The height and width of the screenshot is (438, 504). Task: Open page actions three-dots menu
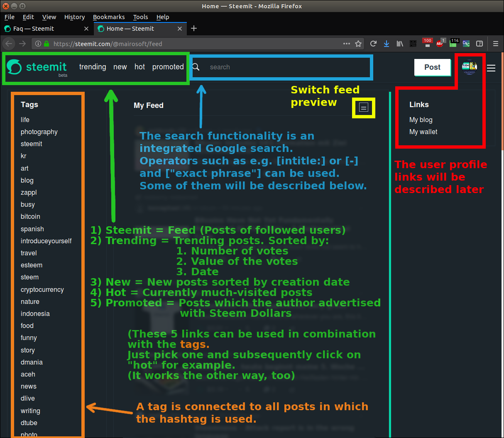(x=347, y=44)
